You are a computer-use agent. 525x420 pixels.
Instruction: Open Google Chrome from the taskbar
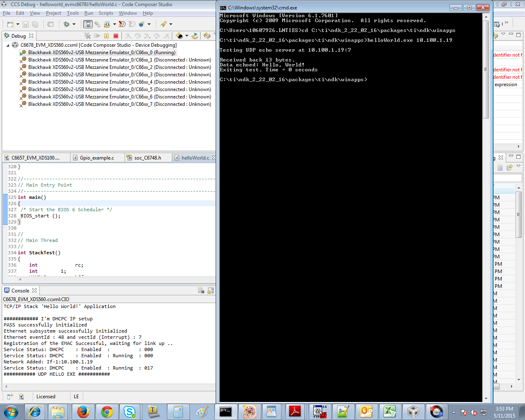point(107,411)
